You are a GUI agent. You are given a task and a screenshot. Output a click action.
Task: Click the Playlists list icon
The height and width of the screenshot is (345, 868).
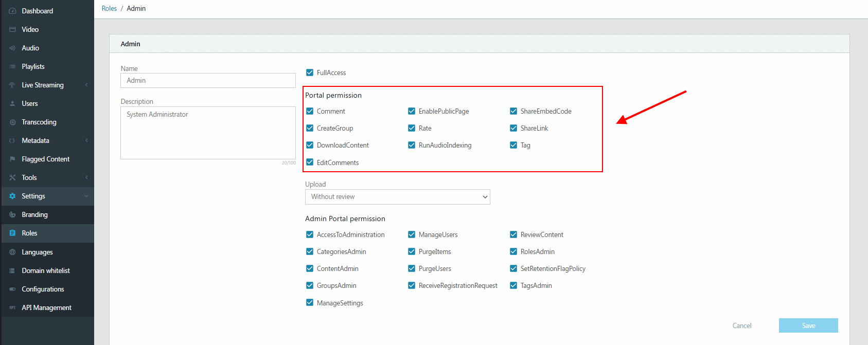(x=12, y=66)
